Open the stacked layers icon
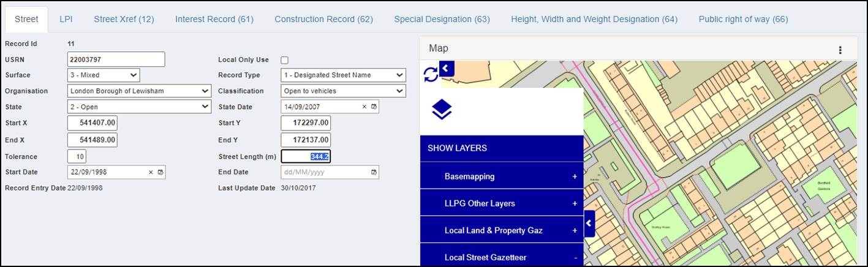 click(x=442, y=110)
